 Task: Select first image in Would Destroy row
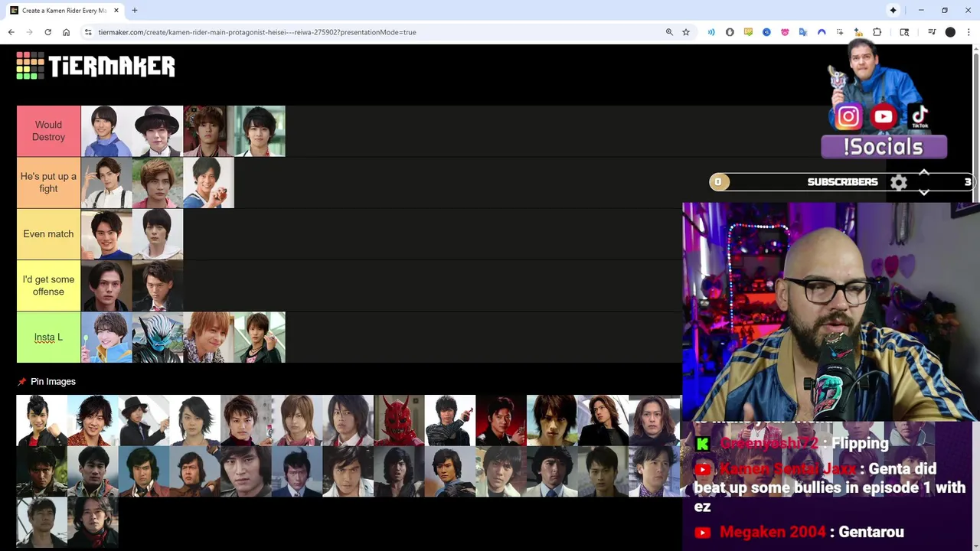click(106, 131)
